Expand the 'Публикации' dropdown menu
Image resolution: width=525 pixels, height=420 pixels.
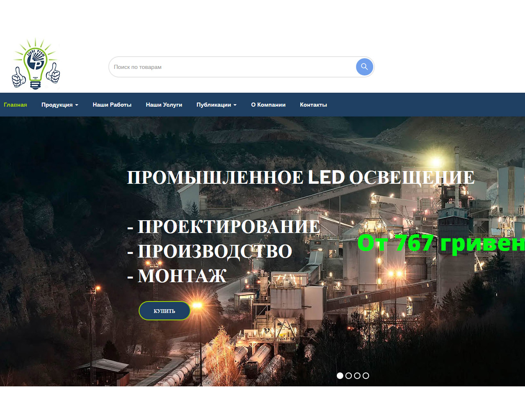217,105
